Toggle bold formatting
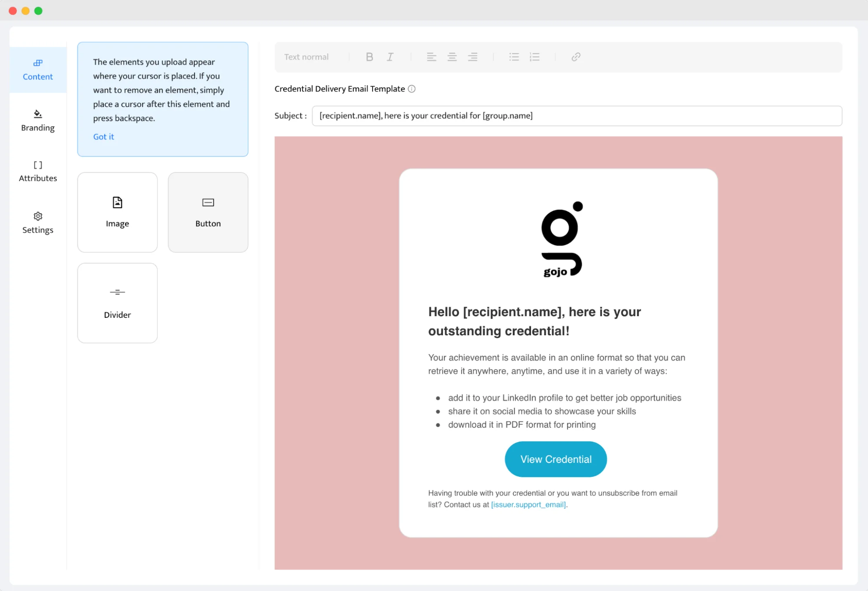The height and width of the screenshot is (591, 868). pos(369,57)
